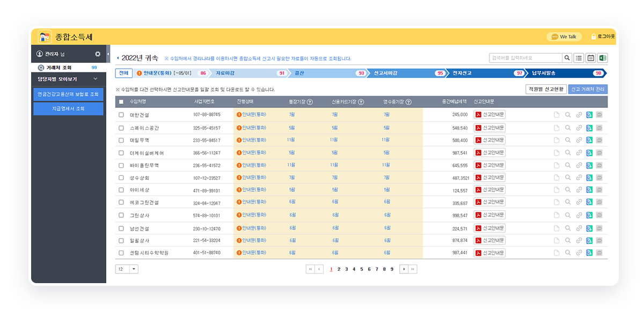Open the list view icon in the top toolbar
The width and height of the screenshot is (644, 318).
[x=579, y=58]
